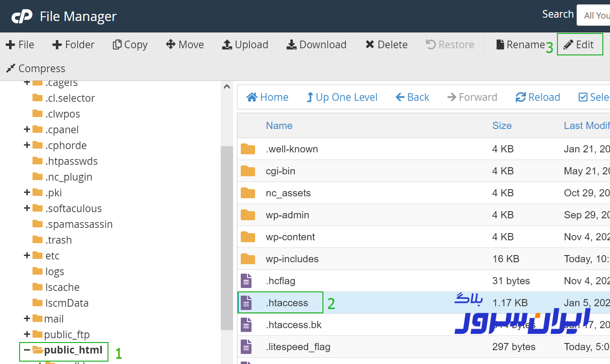This screenshot has height=364, width=610.
Task: Sort file list by Size column
Action: 502,126
